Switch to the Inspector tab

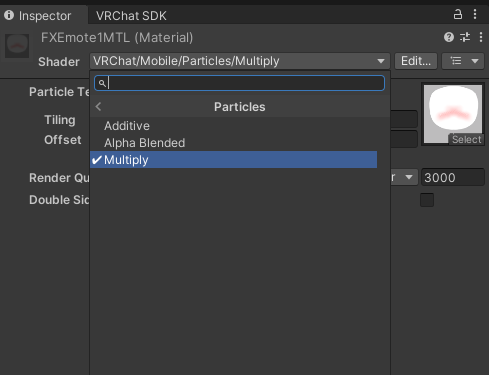click(x=44, y=15)
